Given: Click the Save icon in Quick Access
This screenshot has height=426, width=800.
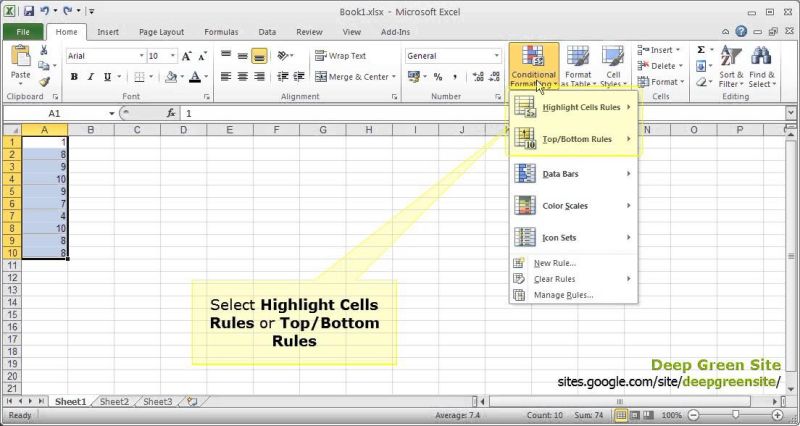Looking at the screenshot, I should point(29,11).
